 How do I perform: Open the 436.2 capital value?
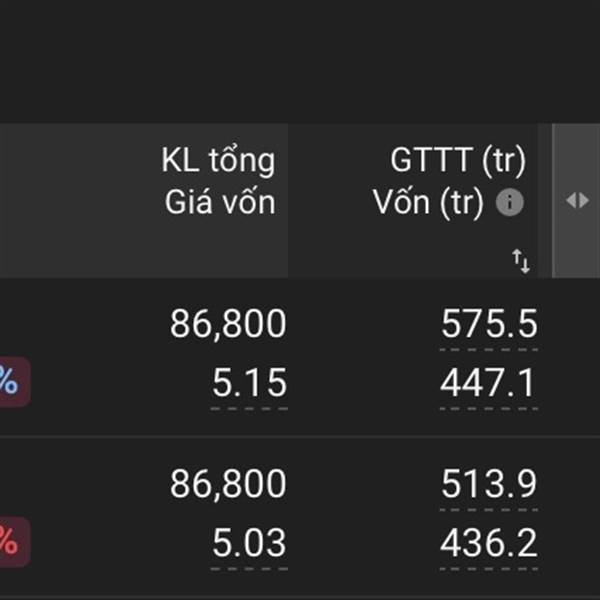tap(489, 543)
